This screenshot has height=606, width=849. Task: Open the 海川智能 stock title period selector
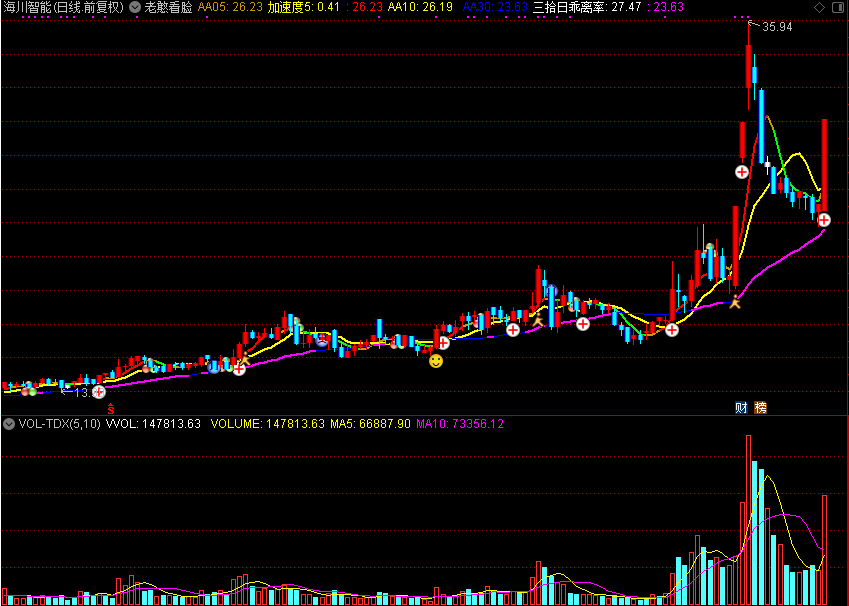pos(64,7)
